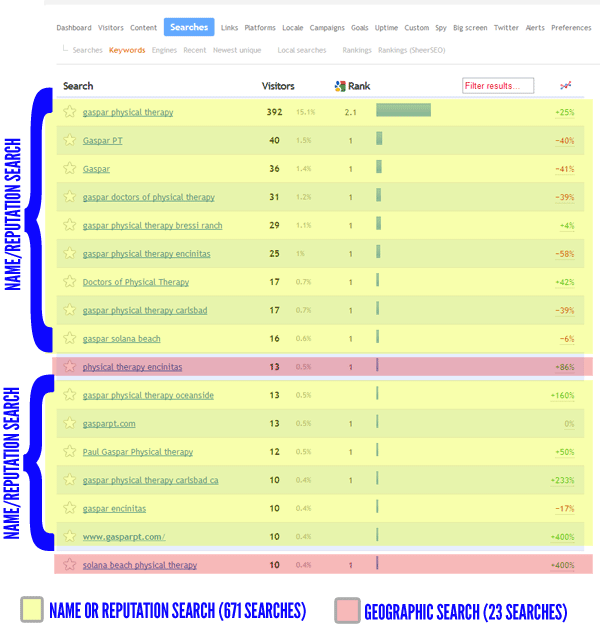Star 'gaspar physical therapy carlsbad' row
600x626 pixels.
(69, 310)
